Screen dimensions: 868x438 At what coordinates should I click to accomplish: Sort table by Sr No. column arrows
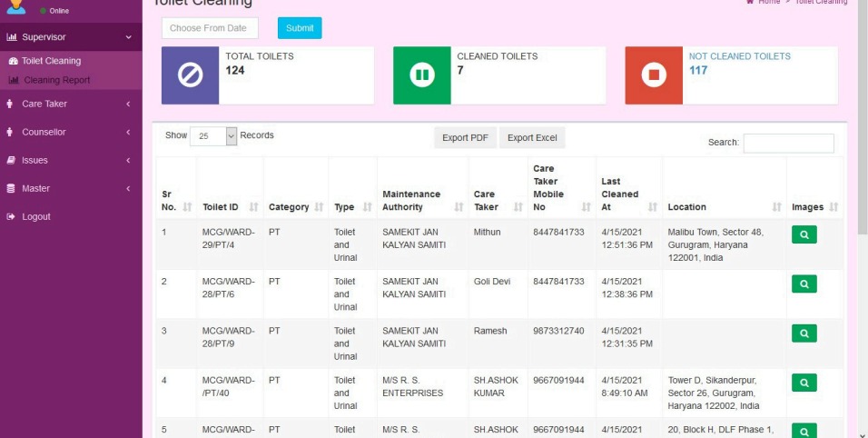point(187,207)
